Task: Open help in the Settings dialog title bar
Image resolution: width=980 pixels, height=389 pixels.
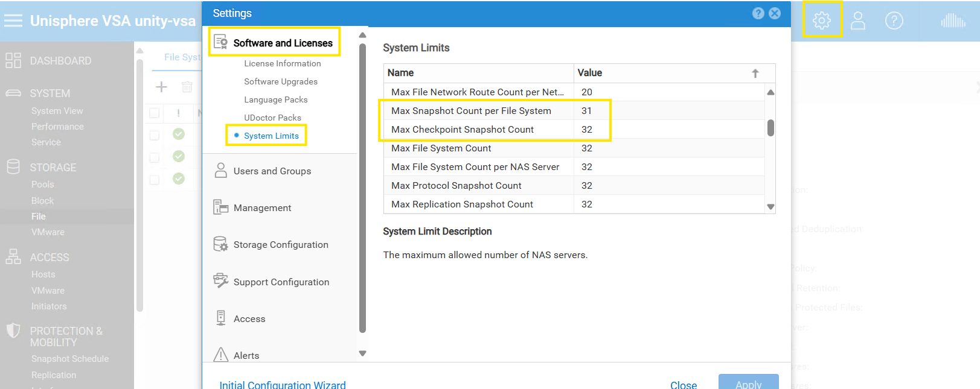Action: coord(758,13)
